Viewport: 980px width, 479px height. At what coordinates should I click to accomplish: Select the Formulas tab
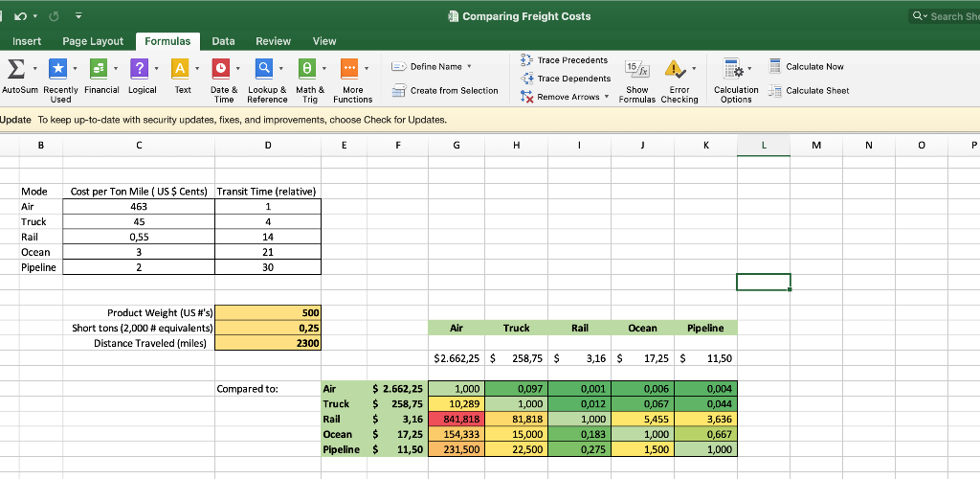click(x=167, y=41)
